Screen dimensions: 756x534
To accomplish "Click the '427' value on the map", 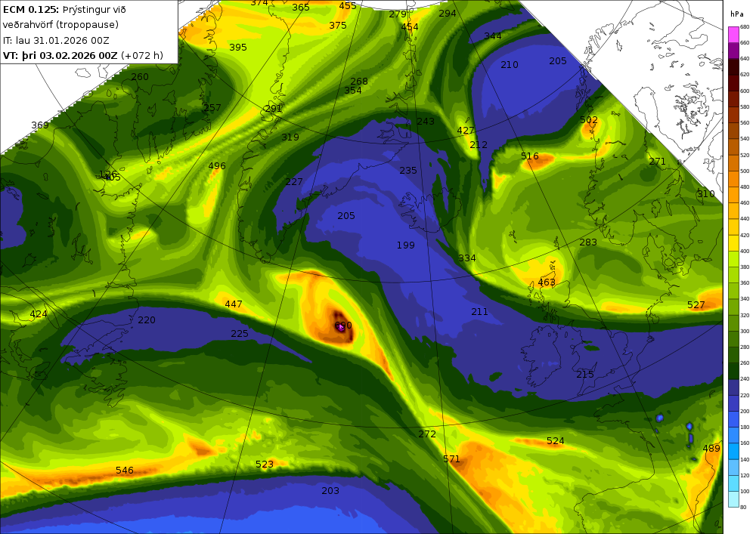I will (x=465, y=131).
